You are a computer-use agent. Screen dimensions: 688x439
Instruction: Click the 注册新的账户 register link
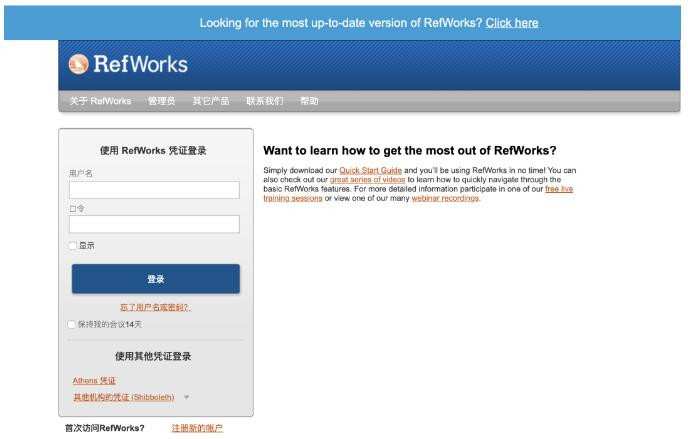click(197, 428)
